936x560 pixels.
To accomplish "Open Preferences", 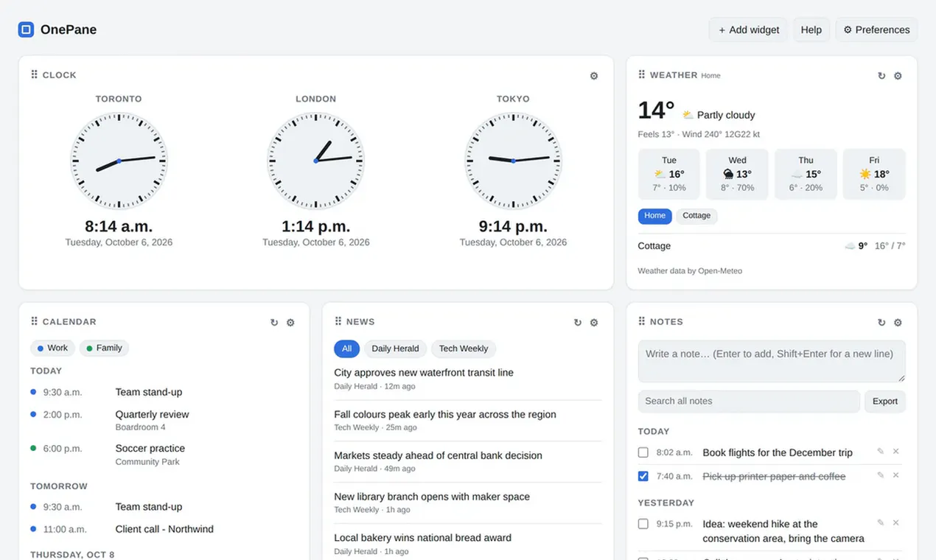I will 876,29.
